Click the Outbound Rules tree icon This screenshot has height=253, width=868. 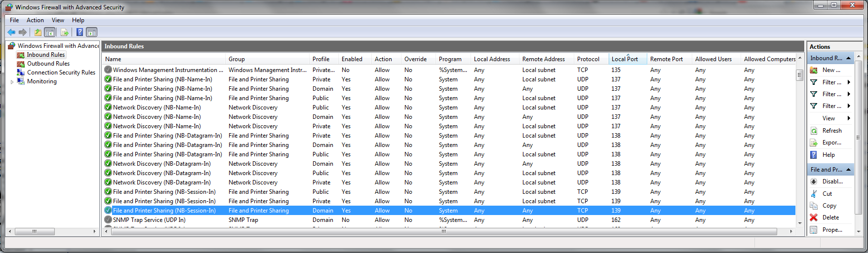click(x=21, y=64)
